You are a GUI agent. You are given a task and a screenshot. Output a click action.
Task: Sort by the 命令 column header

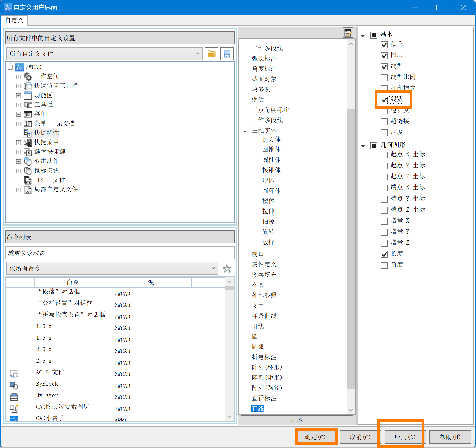[73, 282]
